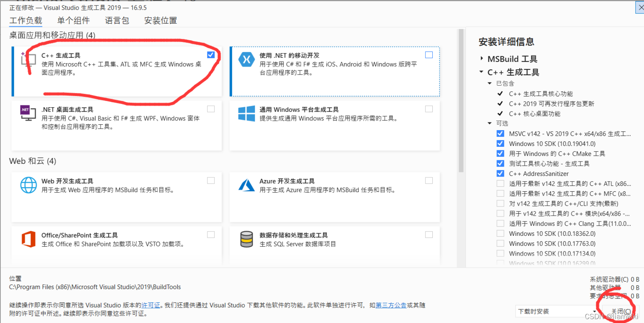Enable C++ Clang tools for Windows option
The image size is (644, 323).
(500, 223)
